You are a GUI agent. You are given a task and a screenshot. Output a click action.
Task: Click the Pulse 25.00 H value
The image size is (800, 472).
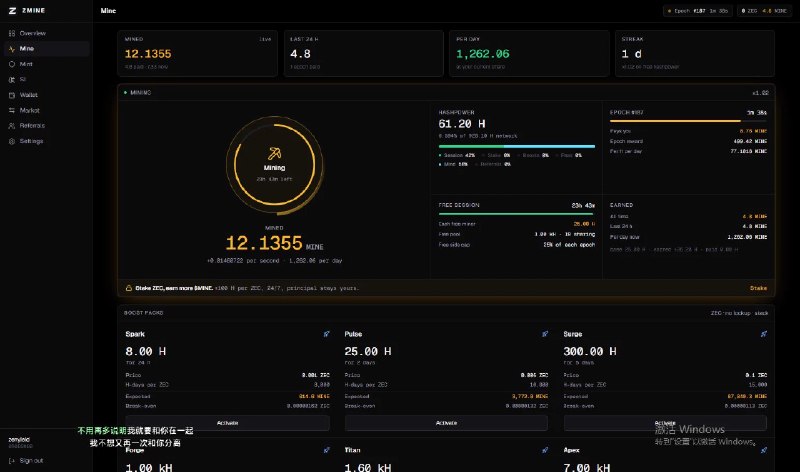368,352
